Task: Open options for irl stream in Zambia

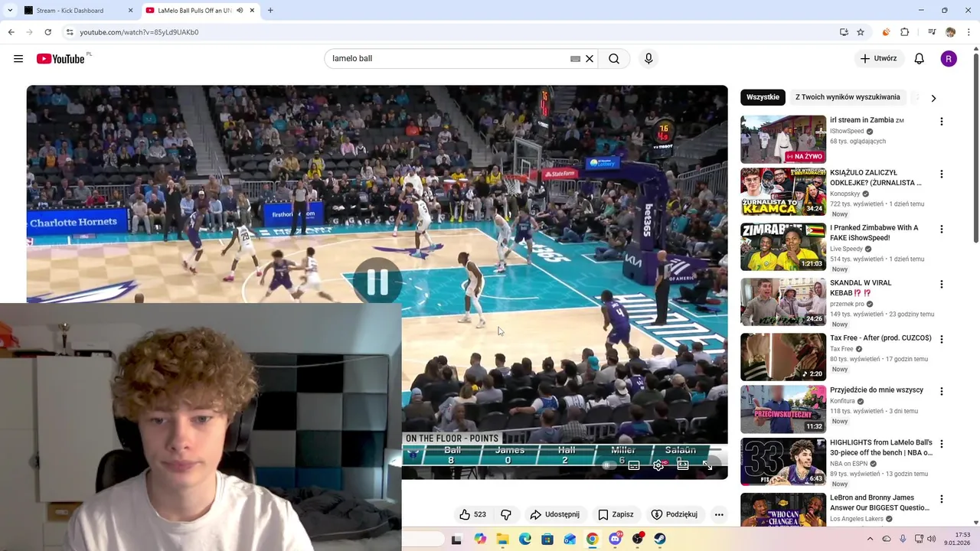Action: coord(941,122)
